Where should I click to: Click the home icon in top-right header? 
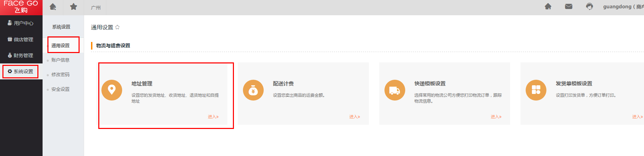pyautogui.click(x=548, y=7)
